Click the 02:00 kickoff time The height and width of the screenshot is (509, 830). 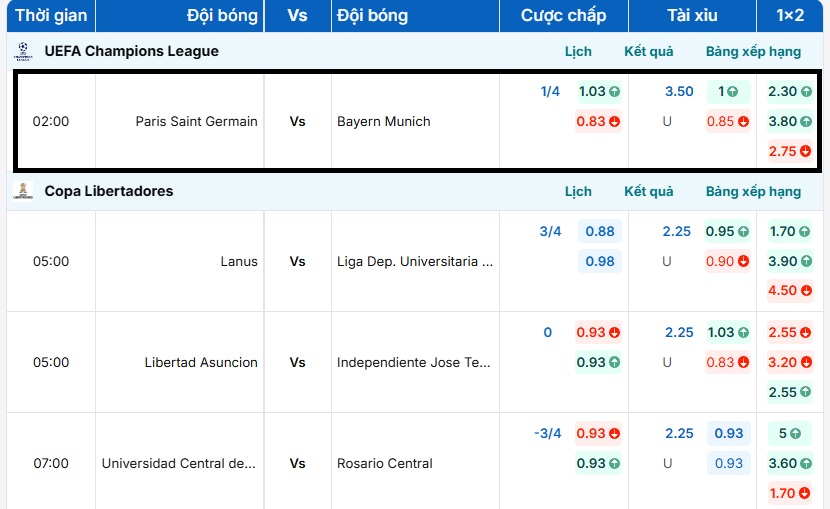pyautogui.click(x=51, y=121)
